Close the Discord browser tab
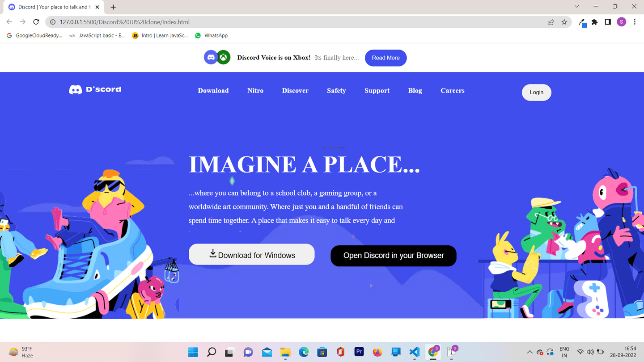This screenshot has height=362, width=644. tap(97, 7)
